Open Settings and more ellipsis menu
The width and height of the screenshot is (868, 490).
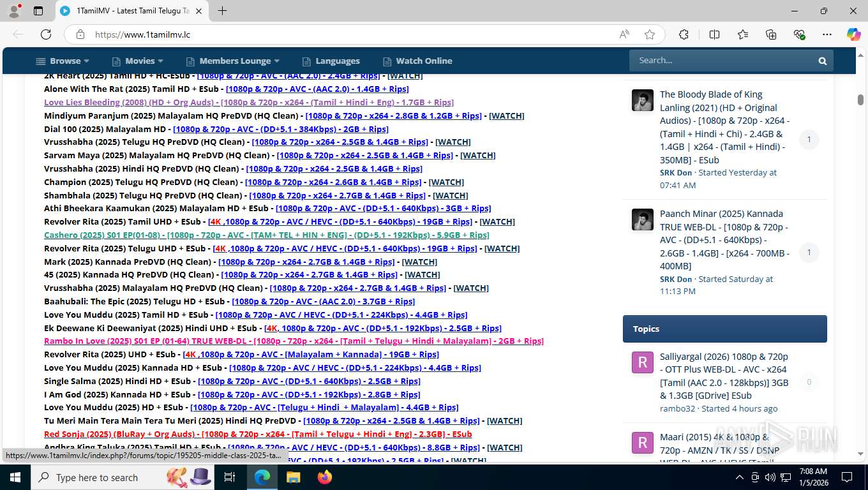tap(827, 34)
